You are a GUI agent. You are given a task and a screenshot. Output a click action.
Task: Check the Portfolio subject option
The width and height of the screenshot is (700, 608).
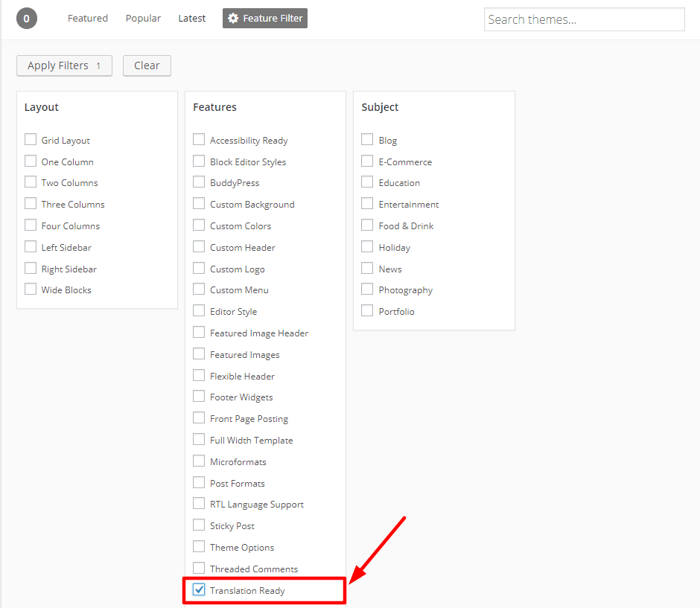coord(367,311)
